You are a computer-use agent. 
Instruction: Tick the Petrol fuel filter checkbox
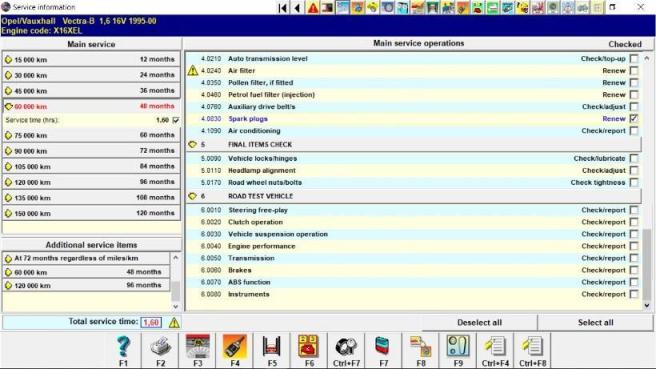tap(634, 95)
